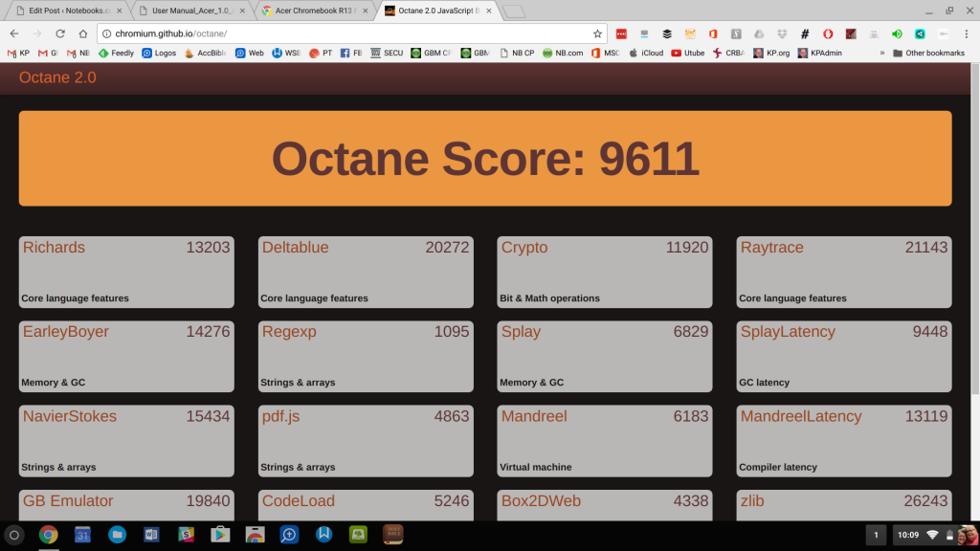This screenshot has width=980, height=551.
Task: Open the Chrome OS launcher circle
Action: pyautogui.click(x=14, y=535)
